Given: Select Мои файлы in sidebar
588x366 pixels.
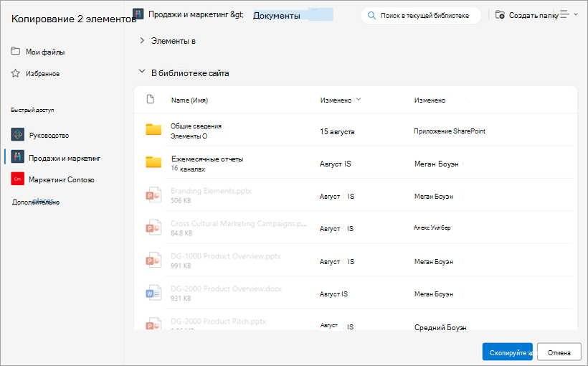Looking at the screenshot, I should (45, 52).
